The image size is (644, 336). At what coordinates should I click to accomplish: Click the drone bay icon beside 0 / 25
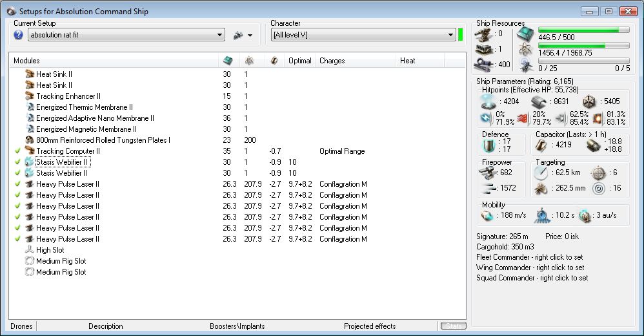pos(525,65)
